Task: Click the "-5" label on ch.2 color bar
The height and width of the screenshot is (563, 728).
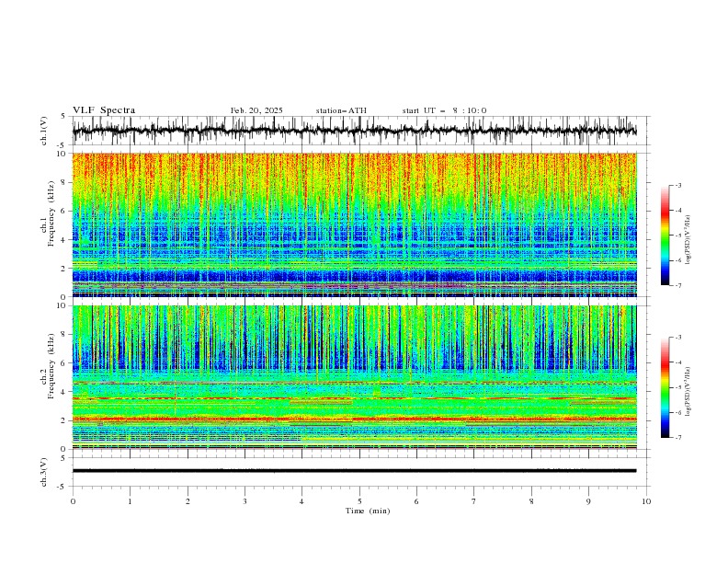Action: click(x=677, y=387)
